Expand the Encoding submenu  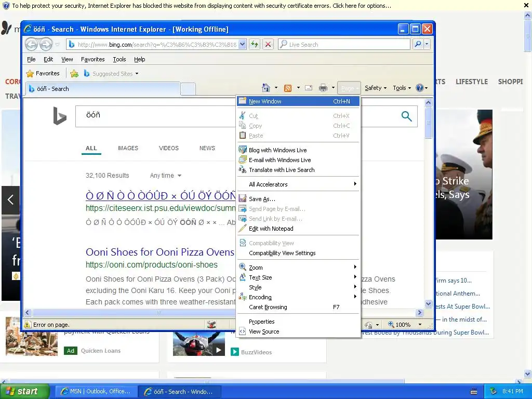coord(298,297)
